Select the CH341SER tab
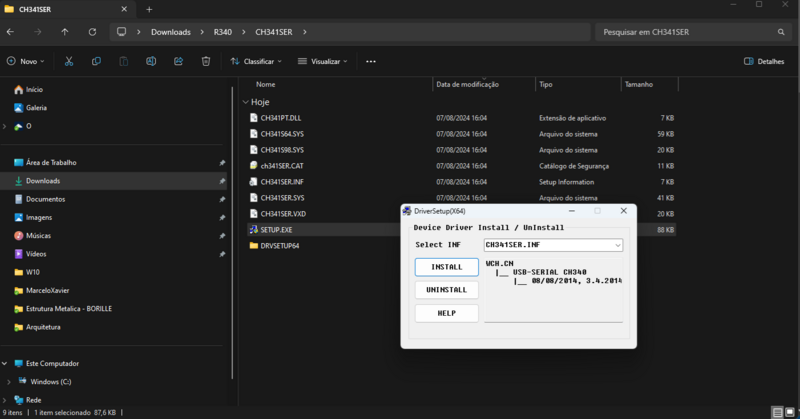 tap(66, 9)
